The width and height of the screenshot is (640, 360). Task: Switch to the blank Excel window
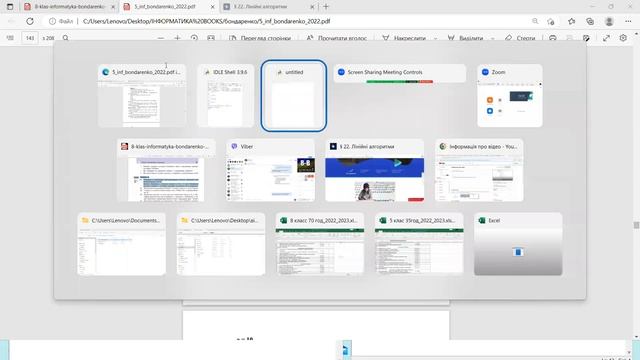[x=518, y=244]
